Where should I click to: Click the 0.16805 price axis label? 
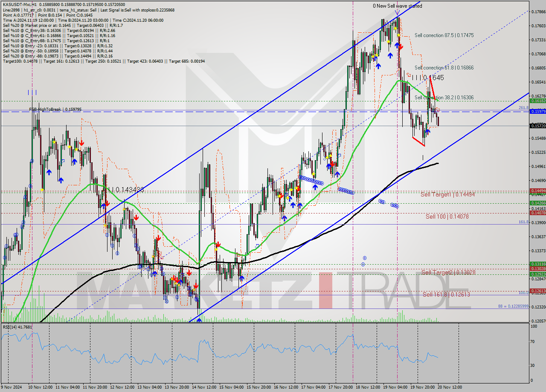[x=537, y=68]
